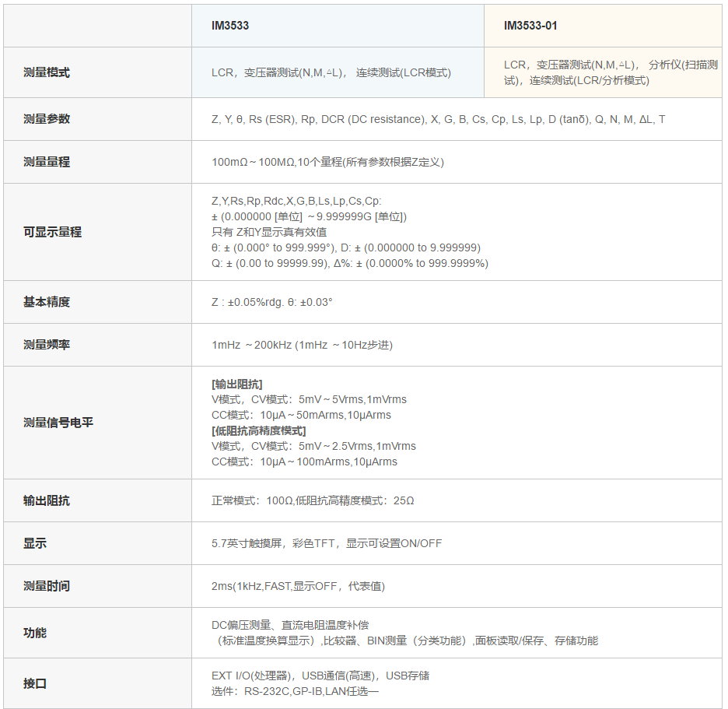Click the line CC模式：10μA～100mArms,10μArms
This screenshot has height=709, width=728.
point(304,462)
